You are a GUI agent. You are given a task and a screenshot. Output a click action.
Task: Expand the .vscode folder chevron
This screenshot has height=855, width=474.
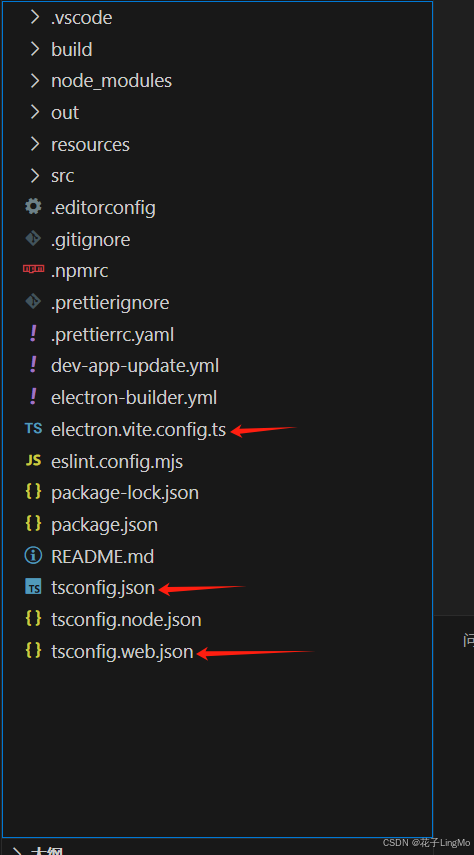[34, 17]
